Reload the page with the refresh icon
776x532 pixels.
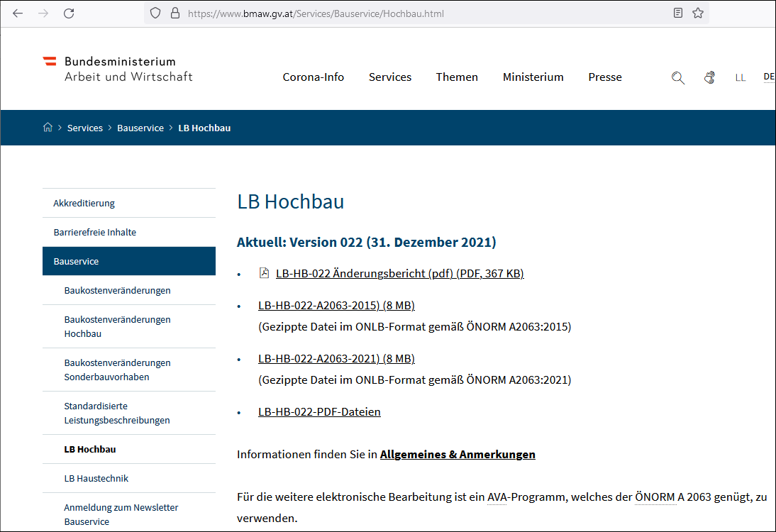[69, 13]
